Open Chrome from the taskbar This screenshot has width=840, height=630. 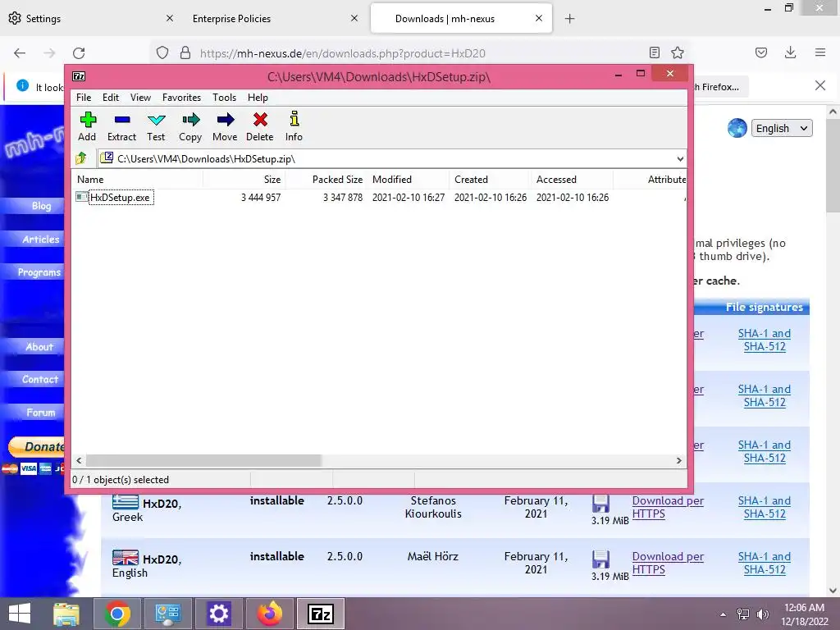coord(118,614)
